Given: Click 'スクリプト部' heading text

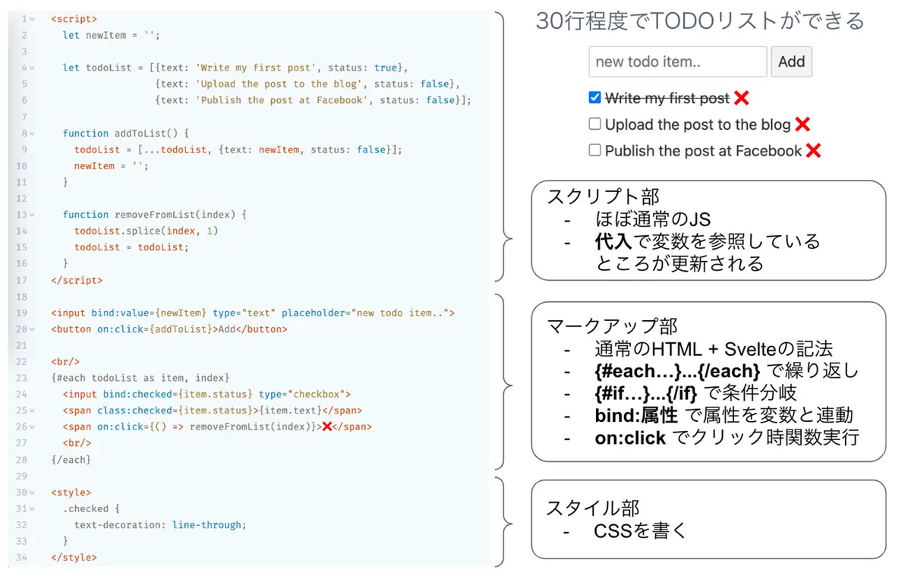Looking at the screenshot, I should click(x=604, y=197).
